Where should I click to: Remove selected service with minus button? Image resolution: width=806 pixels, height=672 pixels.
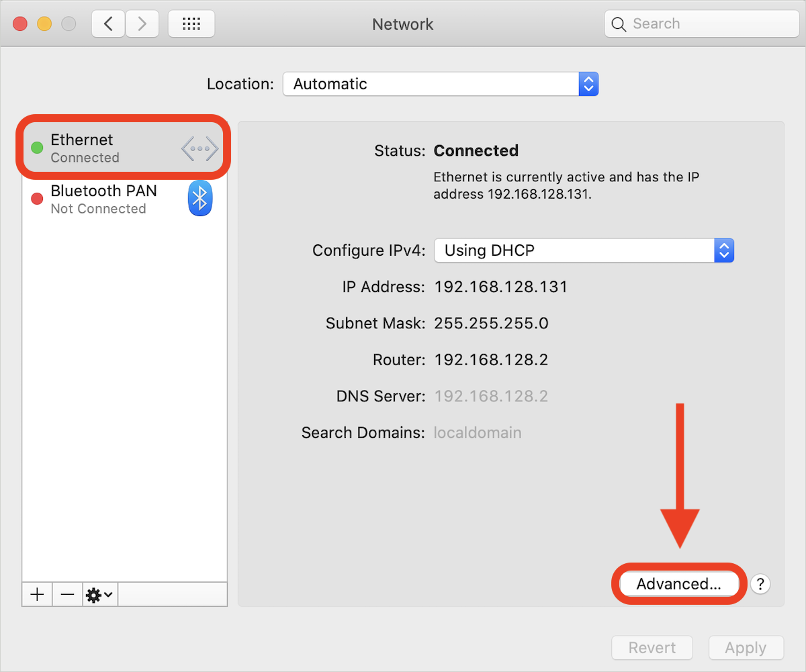click(67, 594)
